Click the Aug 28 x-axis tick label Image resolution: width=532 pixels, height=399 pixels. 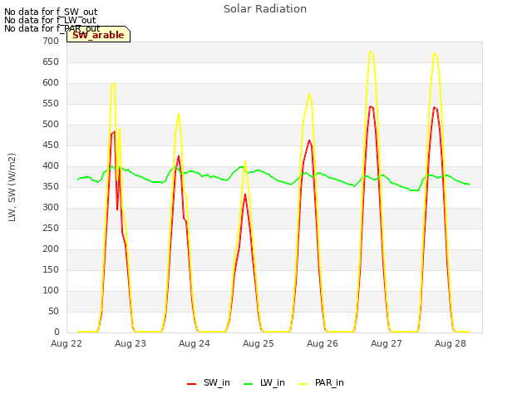(451, 343)
